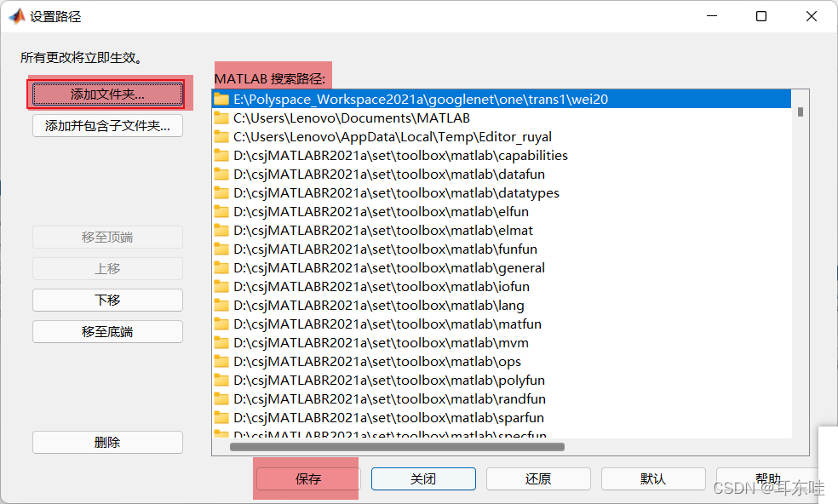The image size is (838, 504).
Task: Select path ending with Temp\Editor_ruyal
Action: point(502,137)
